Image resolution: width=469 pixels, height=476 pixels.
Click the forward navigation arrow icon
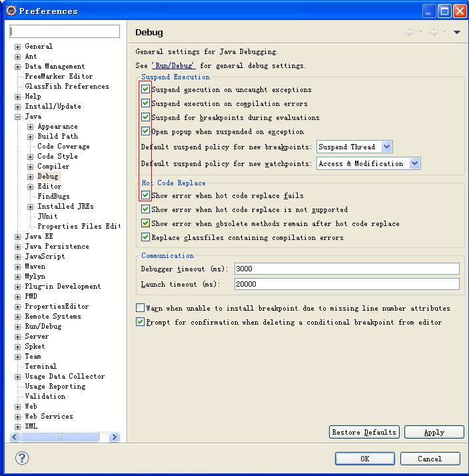tap(433, 32)
